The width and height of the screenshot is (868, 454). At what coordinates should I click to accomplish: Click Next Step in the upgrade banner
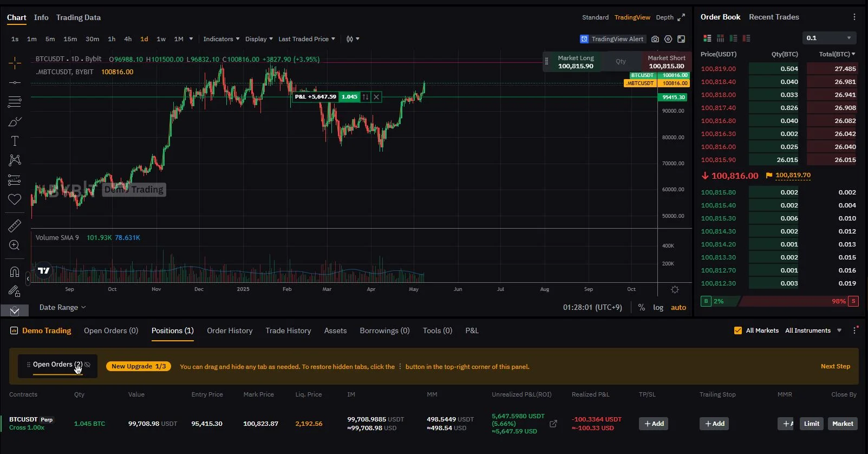[x=836, y=366]
